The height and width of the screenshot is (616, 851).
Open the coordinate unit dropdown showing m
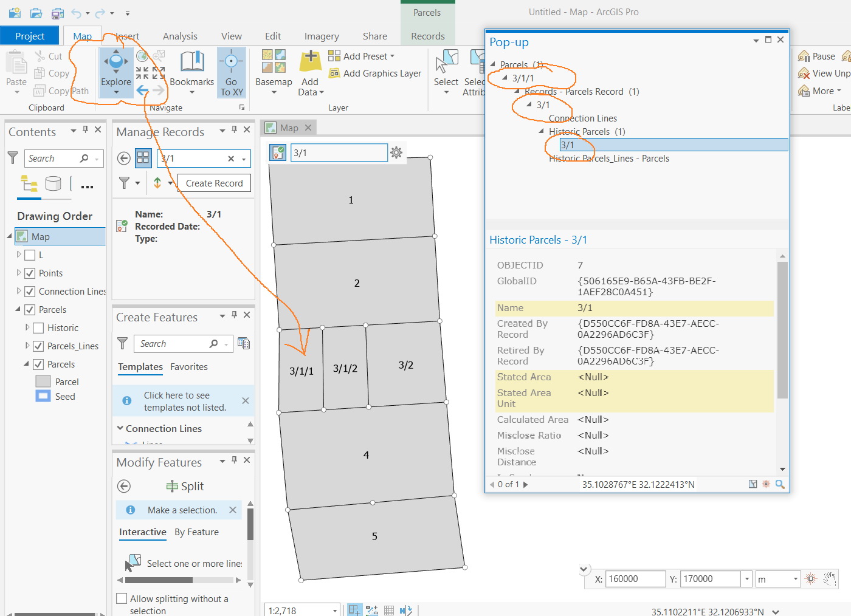coord(795,579)
